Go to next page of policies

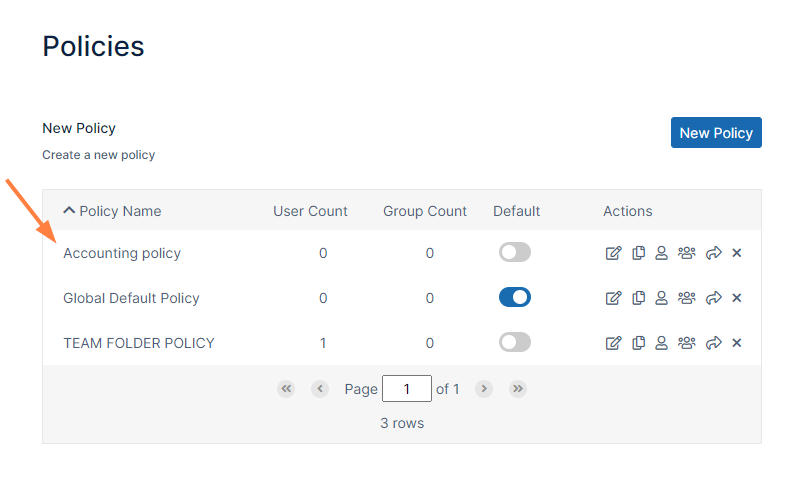coord(484,389)
